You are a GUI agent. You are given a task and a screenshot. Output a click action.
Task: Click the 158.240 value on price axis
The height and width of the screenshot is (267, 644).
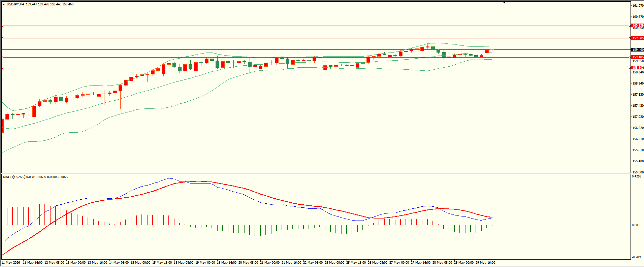(638, 84)
